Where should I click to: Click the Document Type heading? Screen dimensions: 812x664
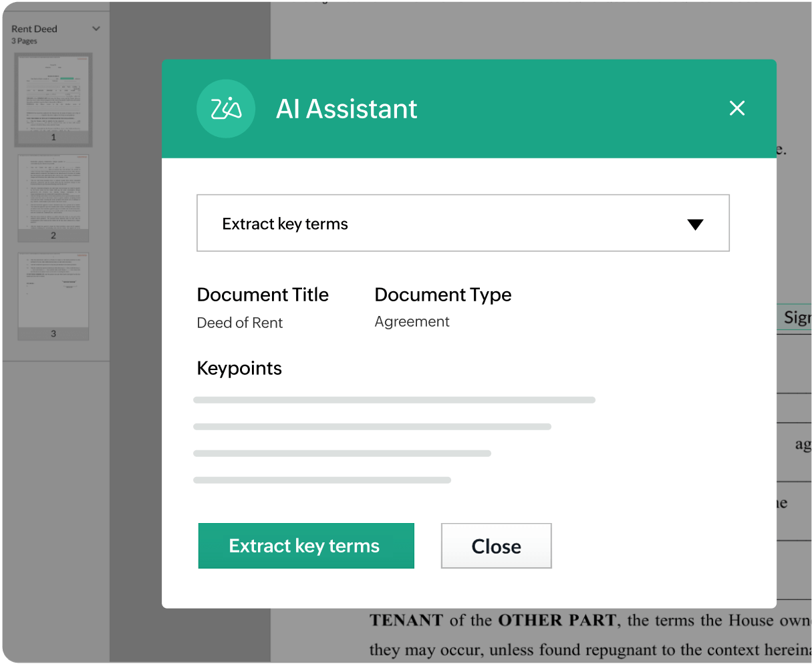tap(443, 295)
